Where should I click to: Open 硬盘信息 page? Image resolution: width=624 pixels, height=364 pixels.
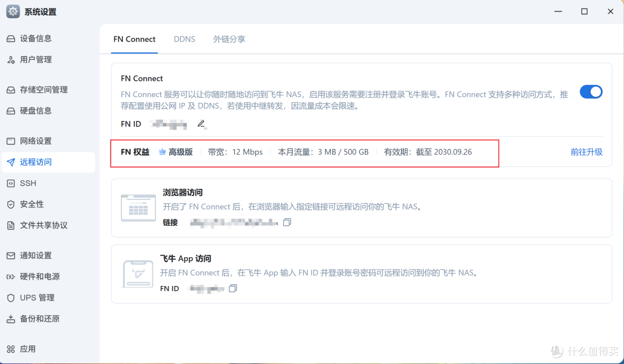click(x=48, y=111)
